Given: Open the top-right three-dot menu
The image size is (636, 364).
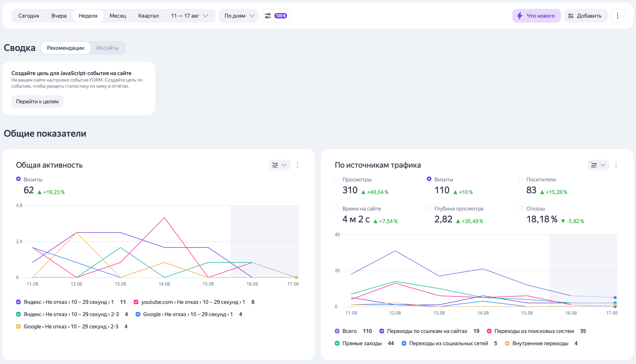Looking at the screenshot, I should click(x=617, y=16).
